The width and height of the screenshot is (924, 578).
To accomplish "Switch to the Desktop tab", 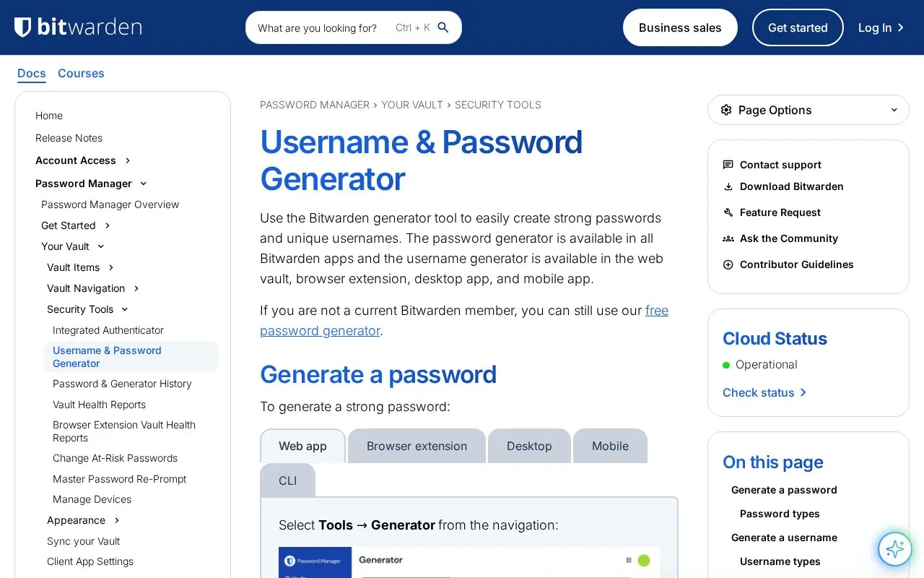I will 529,446.
